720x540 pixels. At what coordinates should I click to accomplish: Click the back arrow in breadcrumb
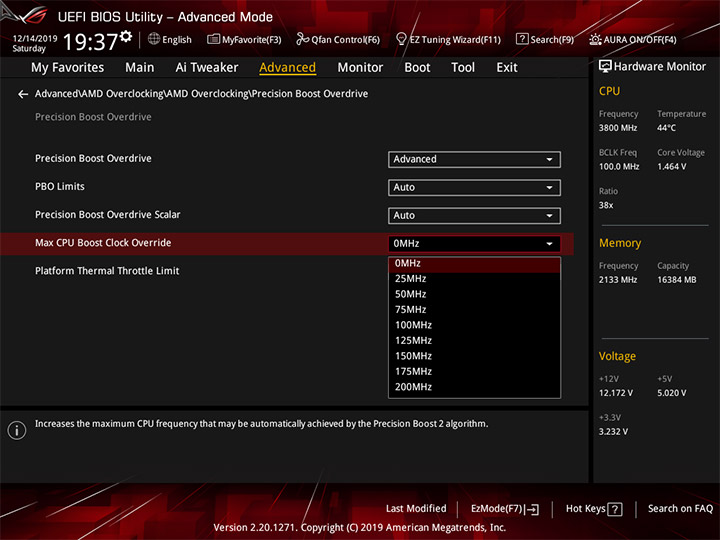23,94
